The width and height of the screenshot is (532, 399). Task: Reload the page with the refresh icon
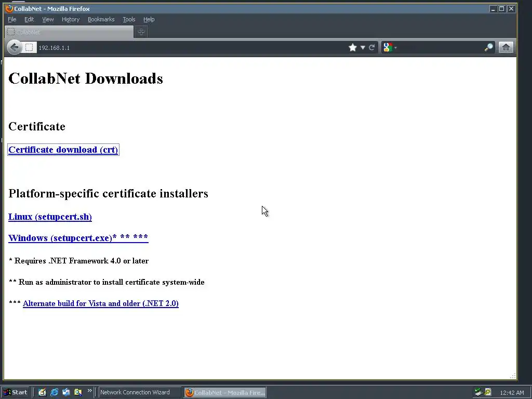[x=372, y=47]
